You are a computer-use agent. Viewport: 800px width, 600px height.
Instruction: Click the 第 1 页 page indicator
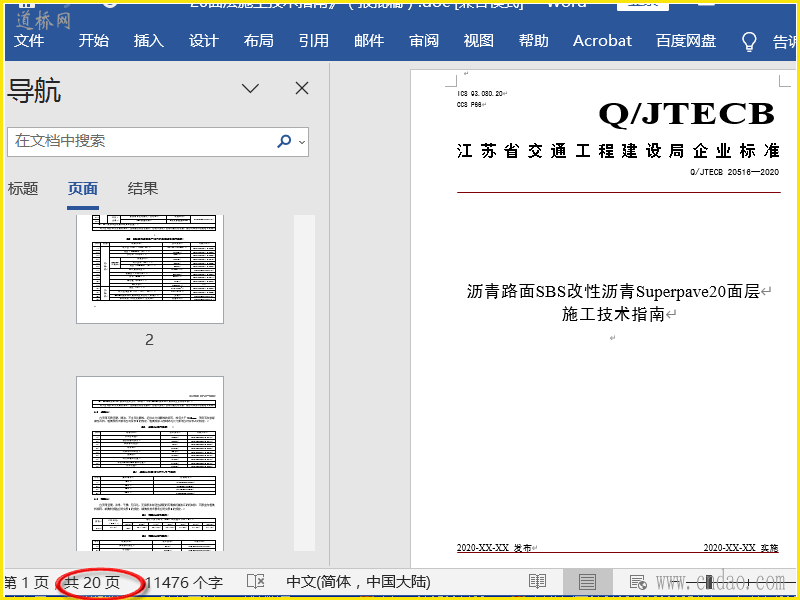tap(27, 582)
